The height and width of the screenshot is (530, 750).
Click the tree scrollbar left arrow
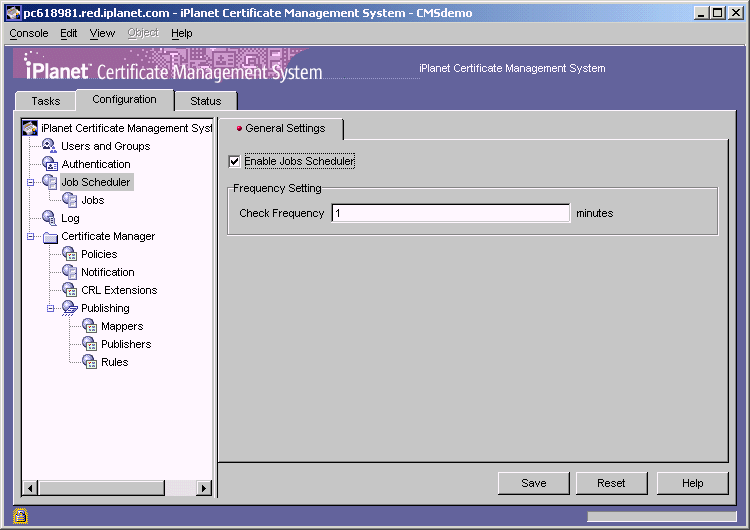pos(30,488)
